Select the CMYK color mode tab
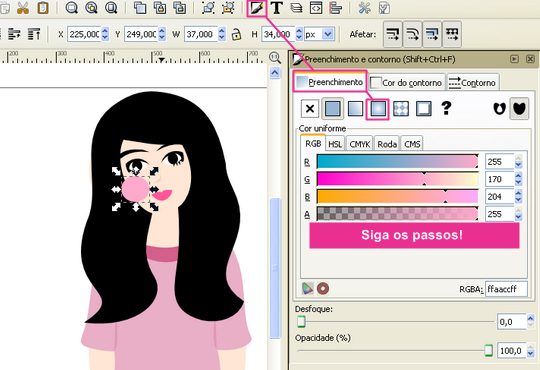This screenshot has height=370, width=540. coord(360,144)
